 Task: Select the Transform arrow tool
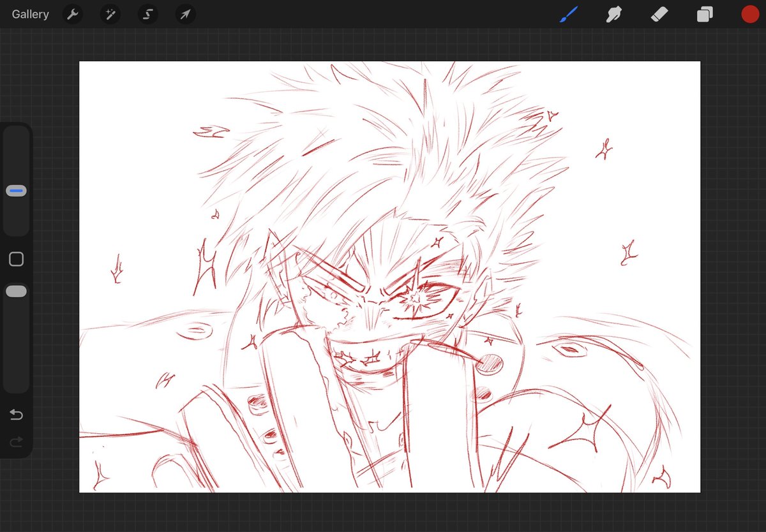184,14
